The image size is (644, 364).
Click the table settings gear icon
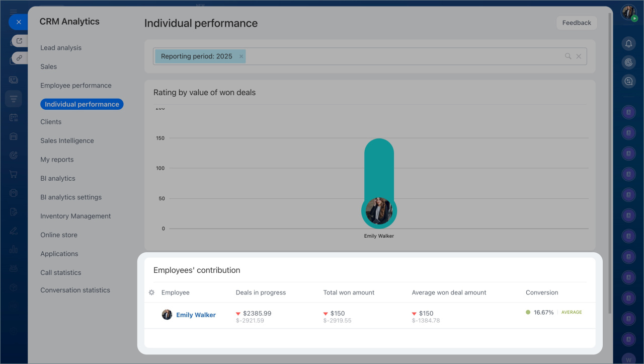151,293
